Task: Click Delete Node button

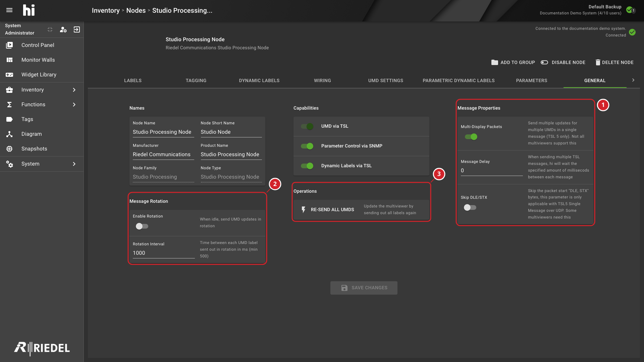Action: [x=614, y=62]
